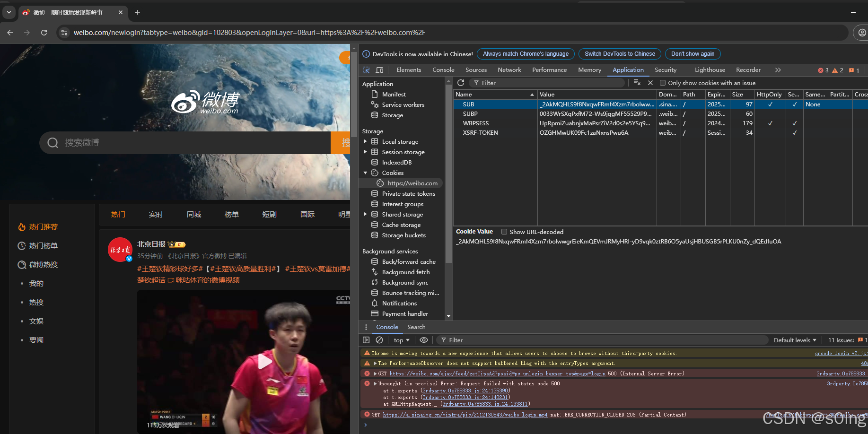
Task: Activate the DevTools inspect element picker
Action: (x=366, y=70)
